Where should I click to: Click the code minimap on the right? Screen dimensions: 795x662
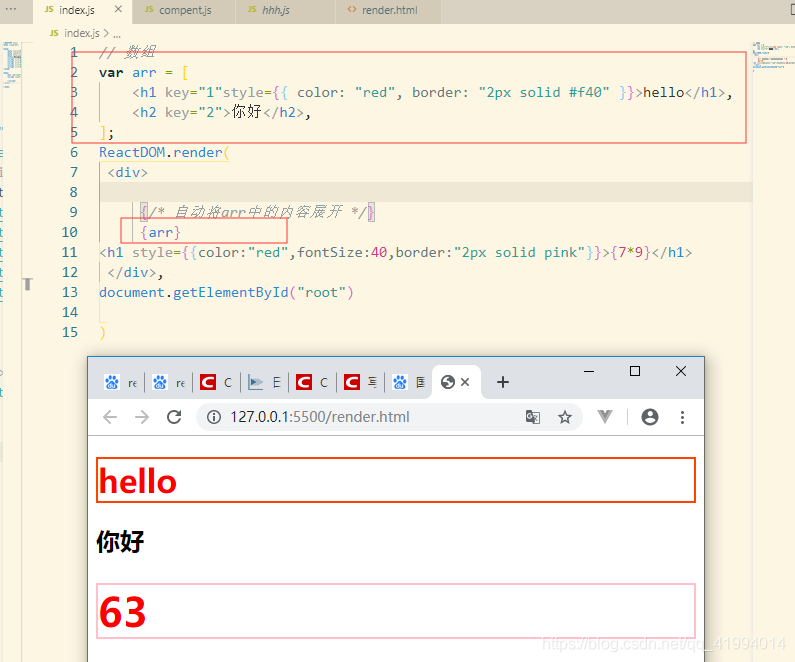pyautogui.click(x=773, y=56)
